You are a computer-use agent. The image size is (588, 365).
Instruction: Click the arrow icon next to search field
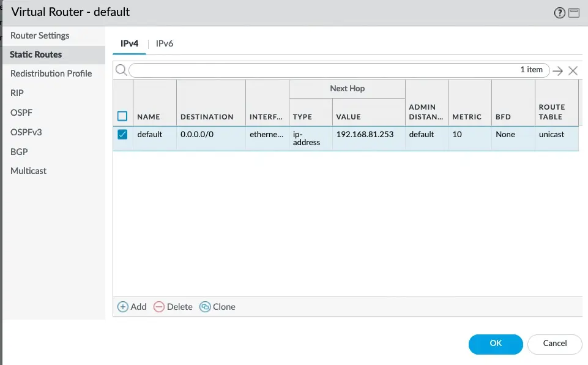point(557,70)
